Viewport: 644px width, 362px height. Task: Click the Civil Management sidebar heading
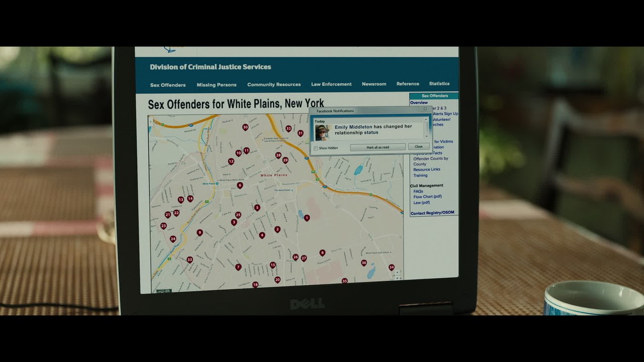click(x=427, y=186)
